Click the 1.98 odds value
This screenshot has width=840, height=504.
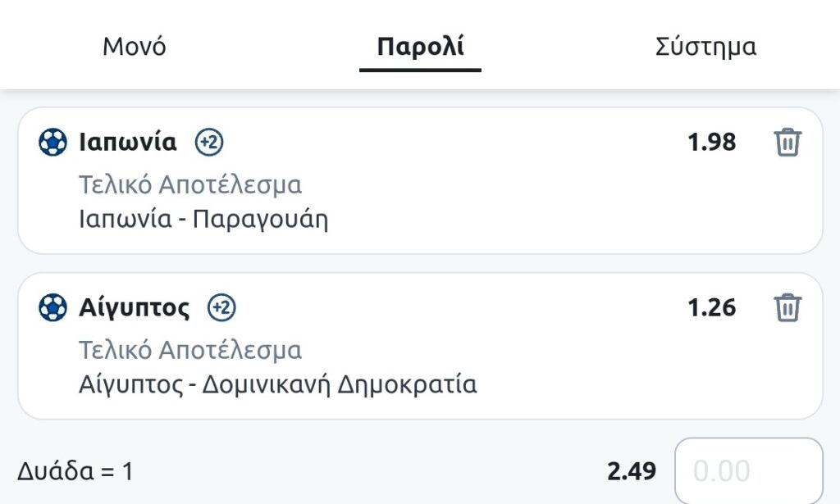tap(711, 143)
